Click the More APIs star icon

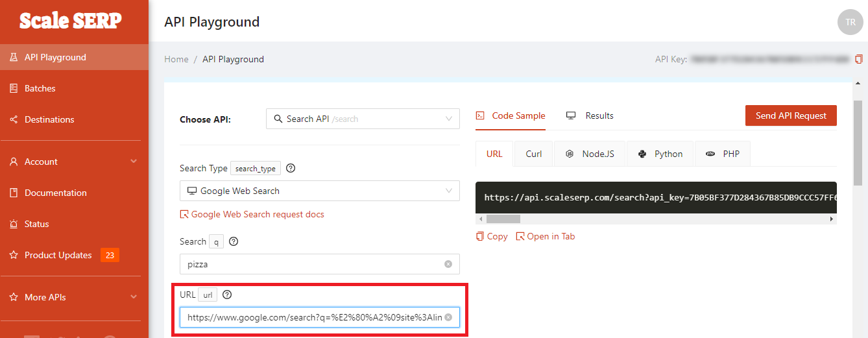click(14, 297)
